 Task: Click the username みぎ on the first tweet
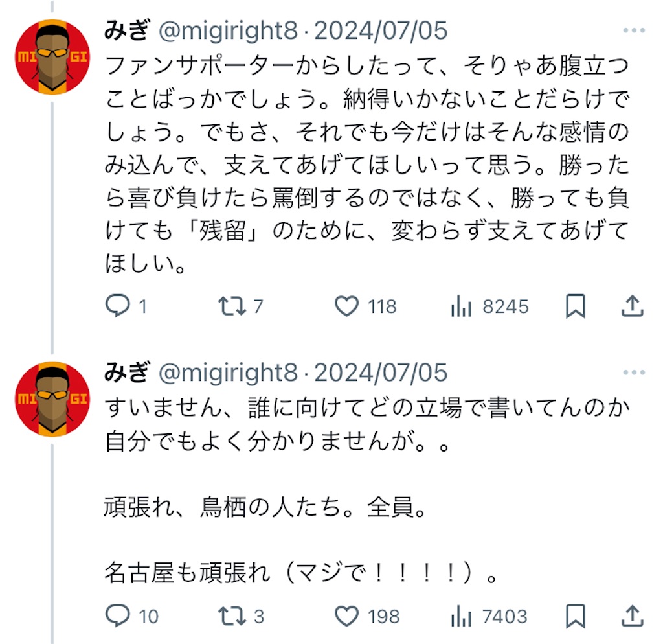click(127, 29)
